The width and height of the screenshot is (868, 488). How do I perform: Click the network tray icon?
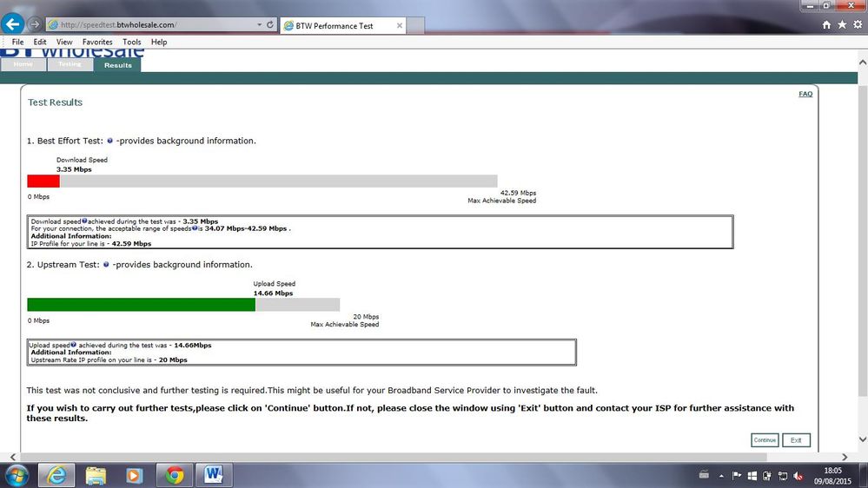click(782, 475)
